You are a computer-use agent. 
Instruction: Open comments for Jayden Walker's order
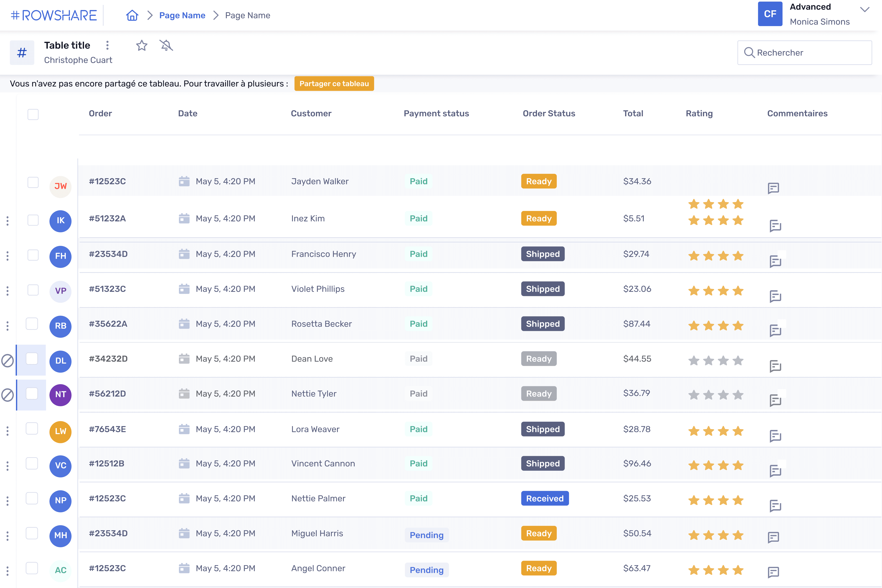tap(773, 187)
